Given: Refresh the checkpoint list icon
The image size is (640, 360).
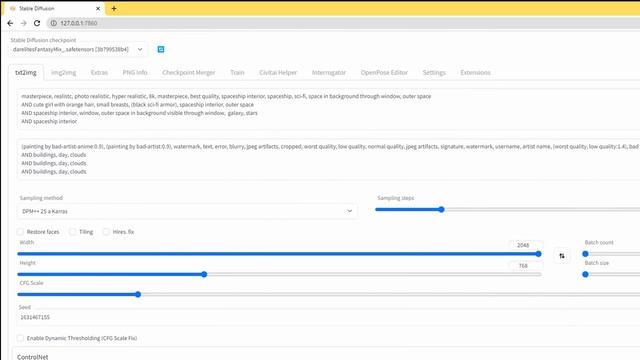Looking at the screenshot, I should coord(161,49).
